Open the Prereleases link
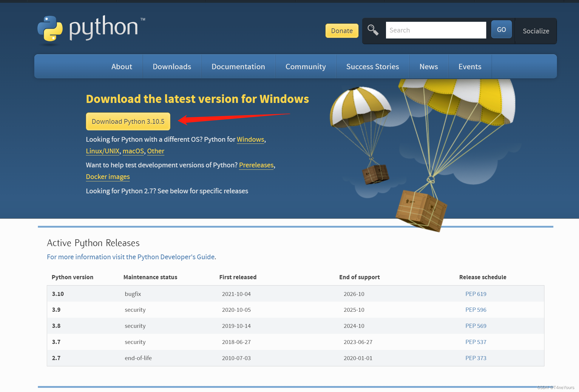The image size is (579, 392). [256, 165]
